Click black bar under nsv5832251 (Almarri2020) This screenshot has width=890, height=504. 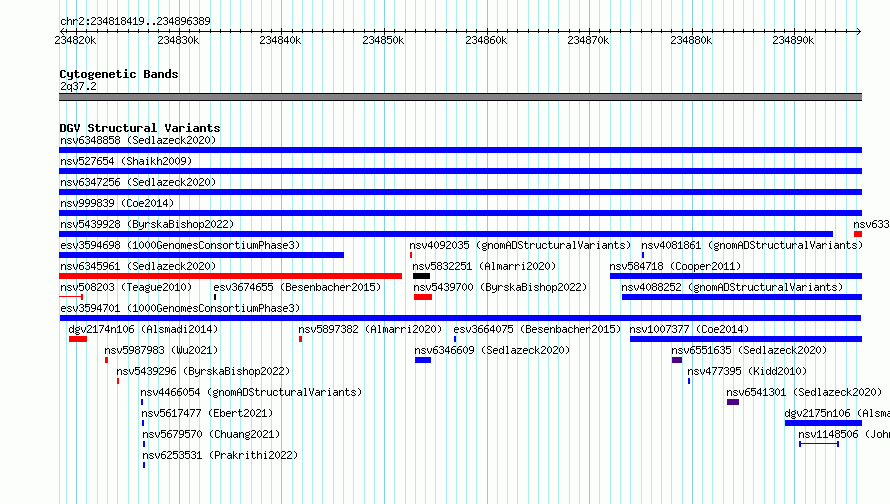pyautogui.click(x=421, y=276)
